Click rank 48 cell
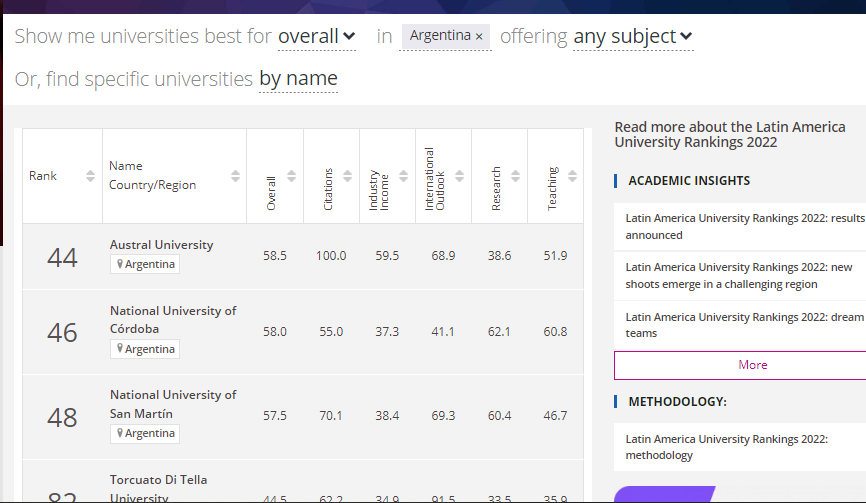 coord(62,417)
